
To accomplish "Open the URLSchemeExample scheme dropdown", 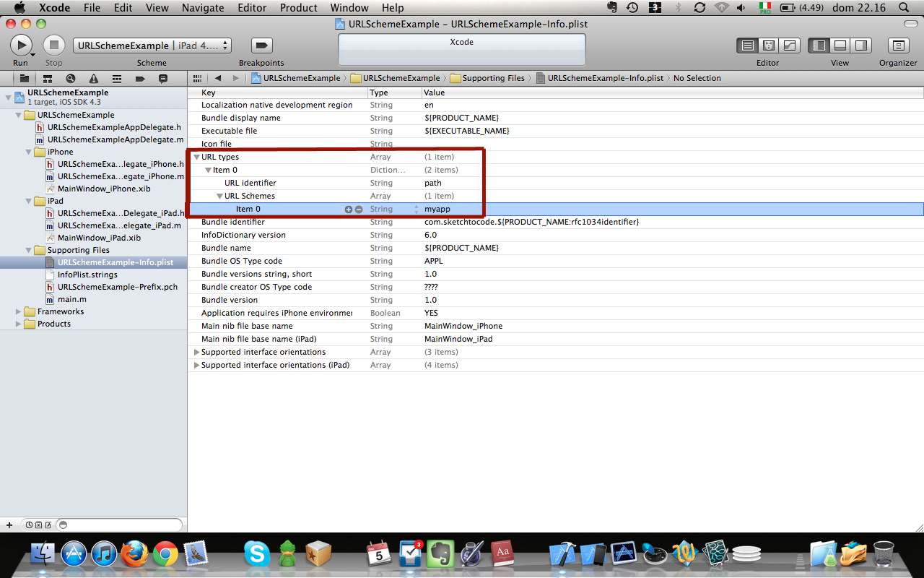I will coord(152,46).
